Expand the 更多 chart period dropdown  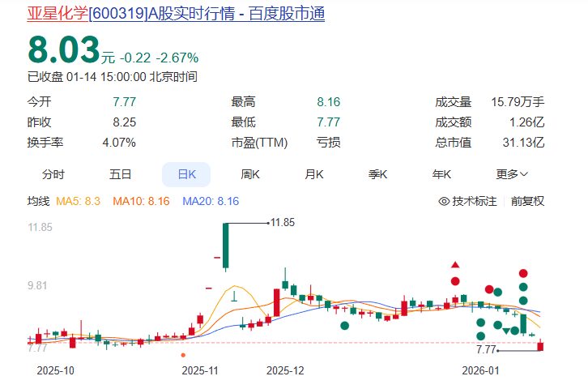[x=512, y=174]
